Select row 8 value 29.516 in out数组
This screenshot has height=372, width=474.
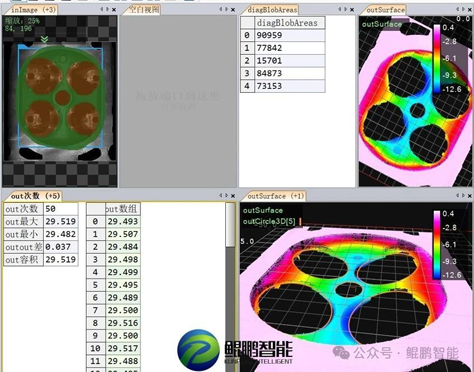[x=123, y=323]
